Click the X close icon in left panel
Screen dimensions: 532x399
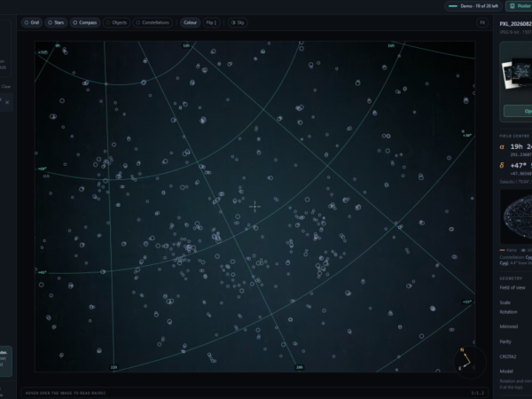point(7,102)
